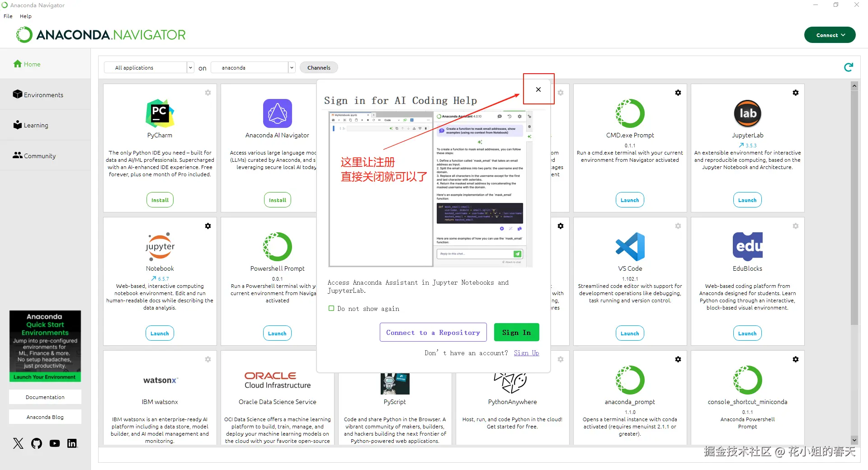Viewport: 868px width, 470px height.
Task: Click the anaconda_prompt icon
Action: pos(630,380)
